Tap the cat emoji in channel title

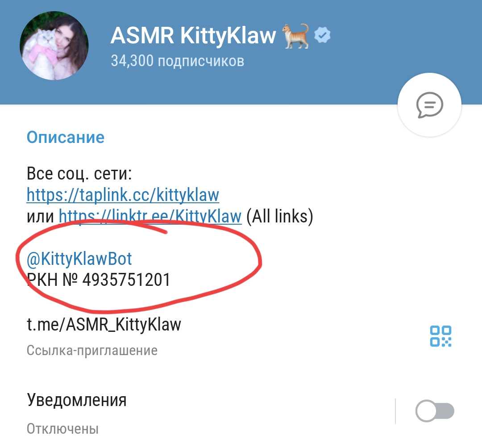pyautogui.click(x=295, y=36)
